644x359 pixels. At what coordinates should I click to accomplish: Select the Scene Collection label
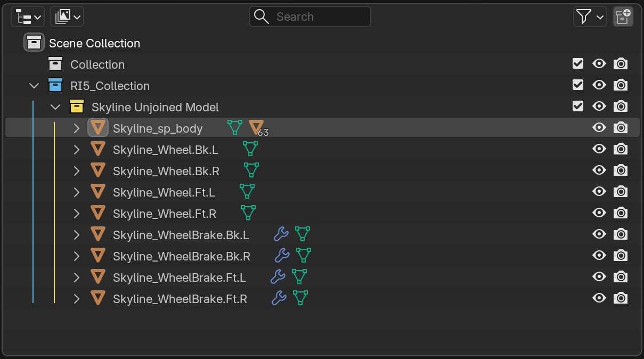95,44
